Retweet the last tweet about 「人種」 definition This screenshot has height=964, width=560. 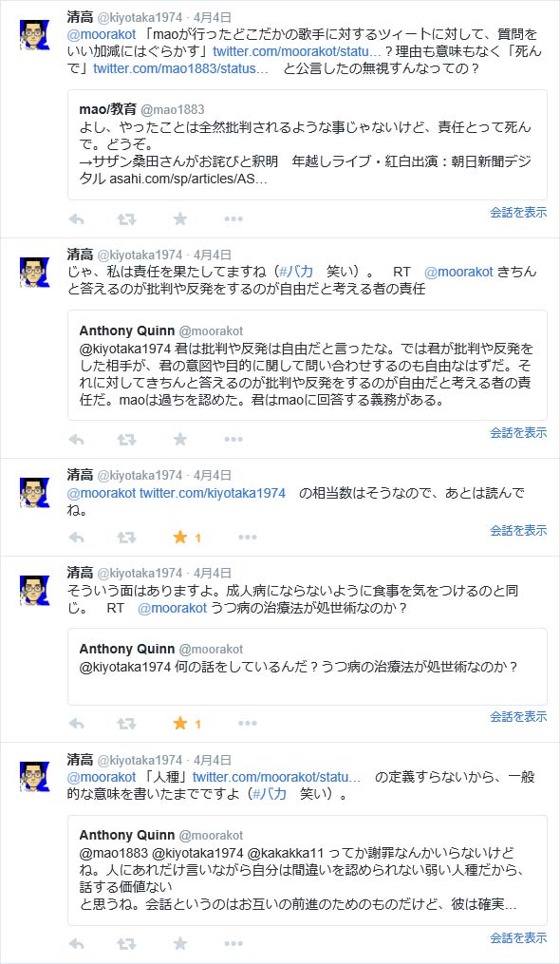(126, 943)
